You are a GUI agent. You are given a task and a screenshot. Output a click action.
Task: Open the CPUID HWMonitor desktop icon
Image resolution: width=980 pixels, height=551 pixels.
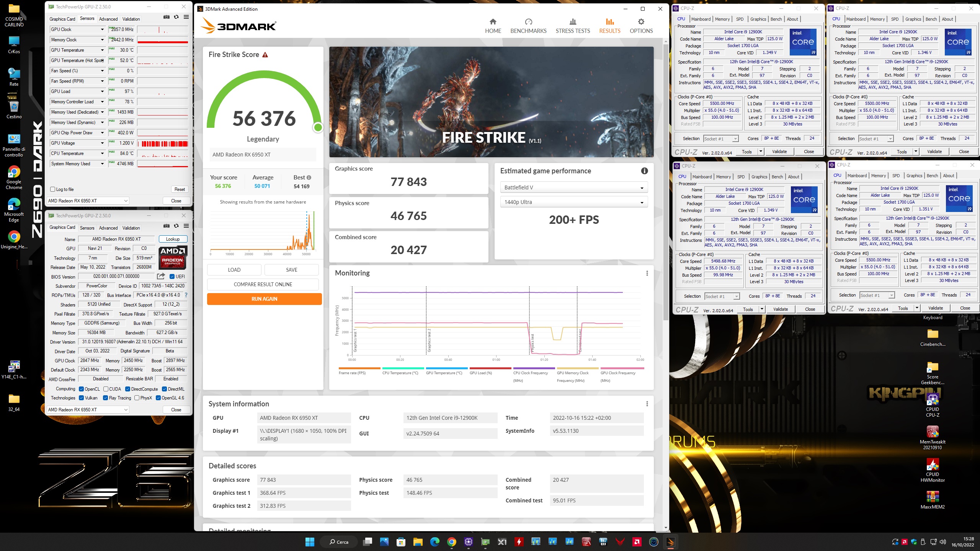932,471
